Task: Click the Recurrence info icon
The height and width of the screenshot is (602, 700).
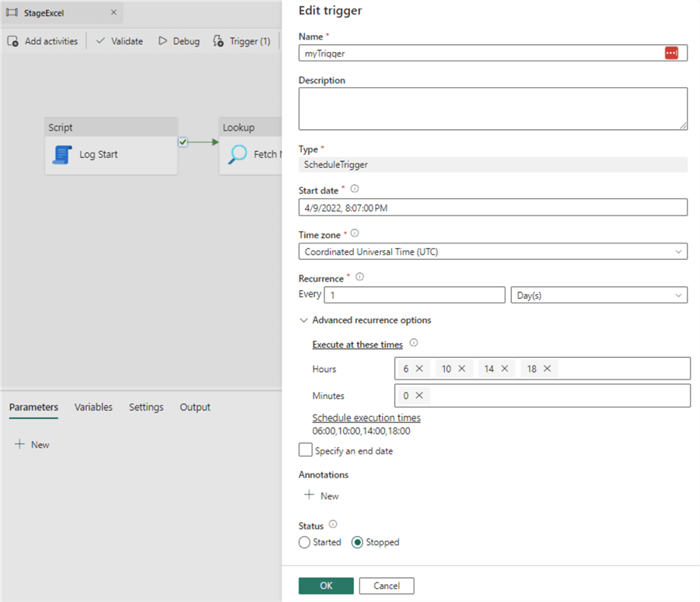Action: (x=359, y=277)
